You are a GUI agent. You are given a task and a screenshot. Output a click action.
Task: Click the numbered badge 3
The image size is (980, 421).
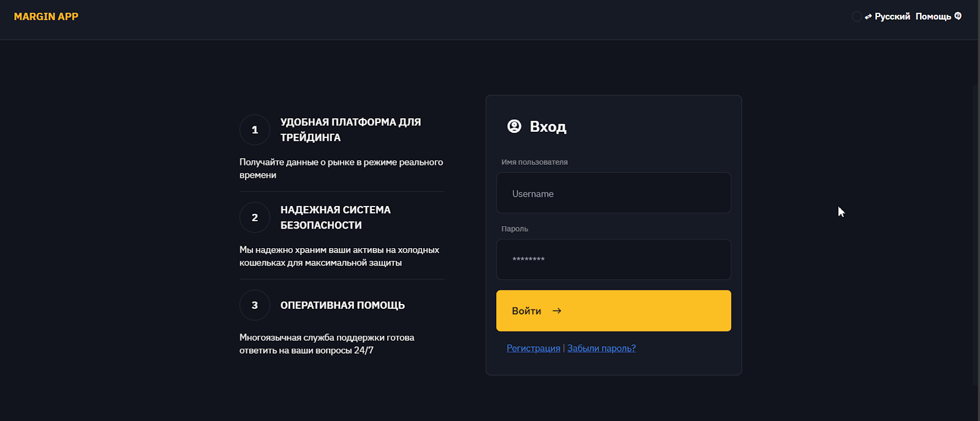[x=254, y=305]
